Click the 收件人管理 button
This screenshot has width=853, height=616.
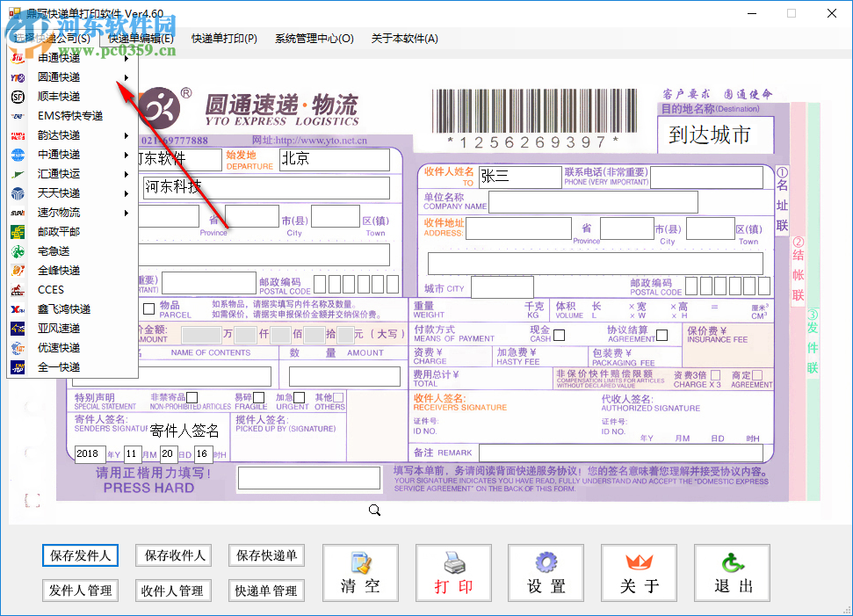click(x=173, y=591)
